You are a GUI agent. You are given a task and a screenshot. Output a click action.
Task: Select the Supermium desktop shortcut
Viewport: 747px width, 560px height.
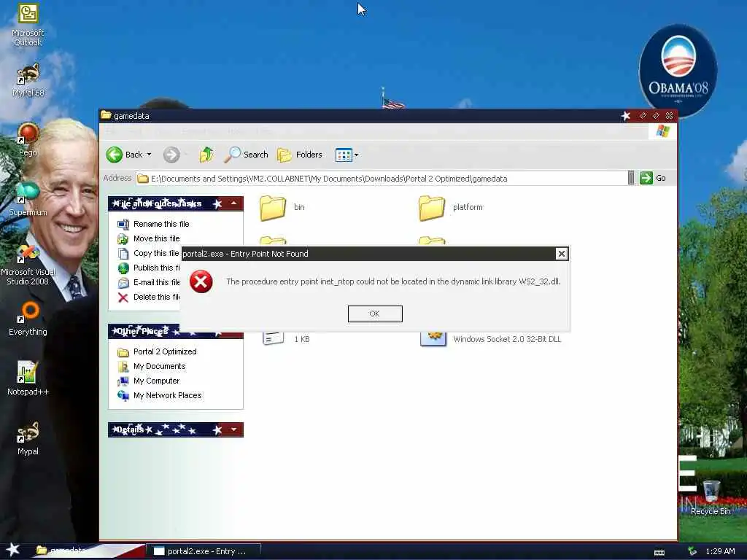click(x=28, y=199)
